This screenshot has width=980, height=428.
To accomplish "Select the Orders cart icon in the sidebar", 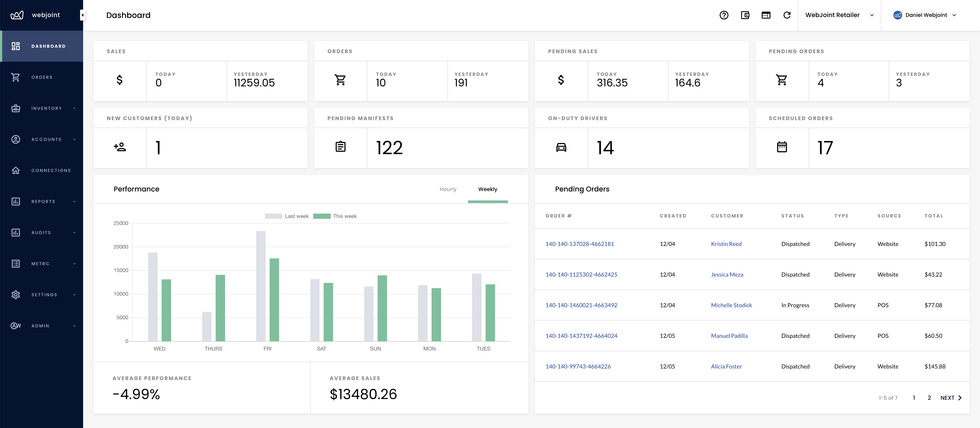I will [x=16, y=77].
